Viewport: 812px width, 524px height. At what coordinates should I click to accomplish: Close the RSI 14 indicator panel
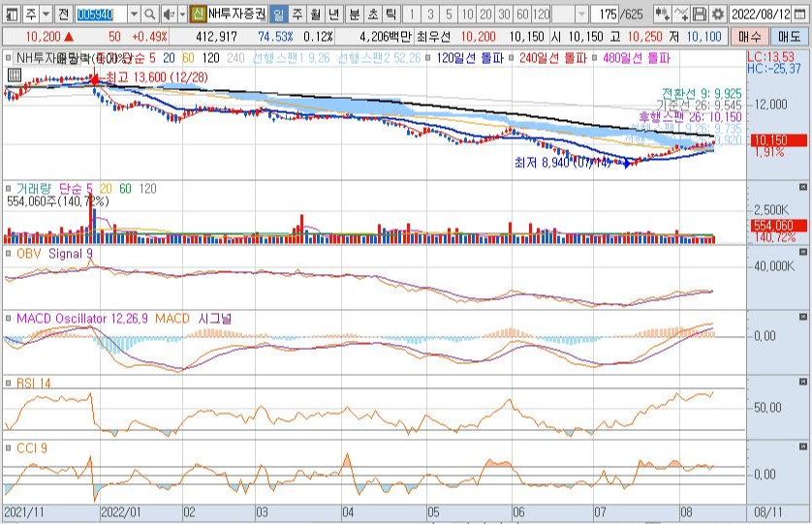point(802,382)
